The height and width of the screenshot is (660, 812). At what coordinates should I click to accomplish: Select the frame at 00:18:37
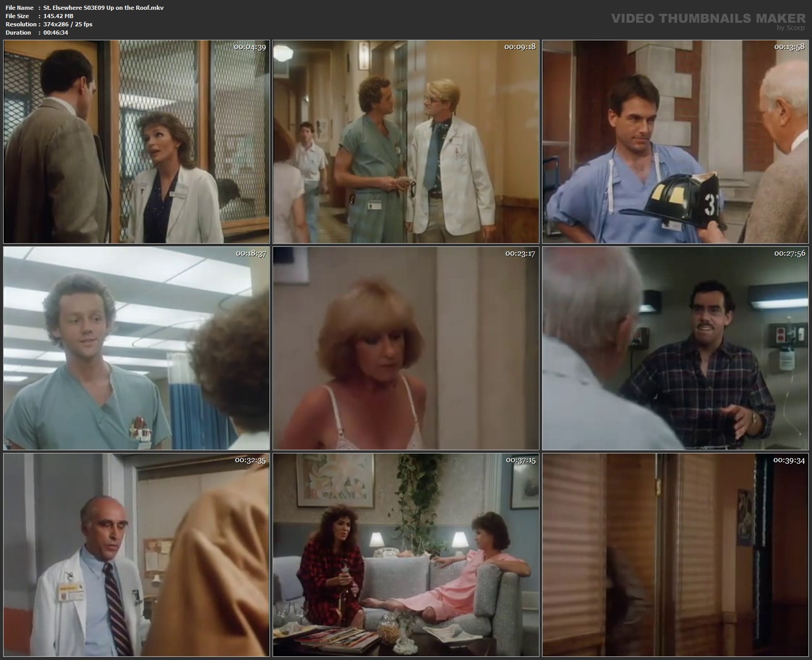point(136,348)
